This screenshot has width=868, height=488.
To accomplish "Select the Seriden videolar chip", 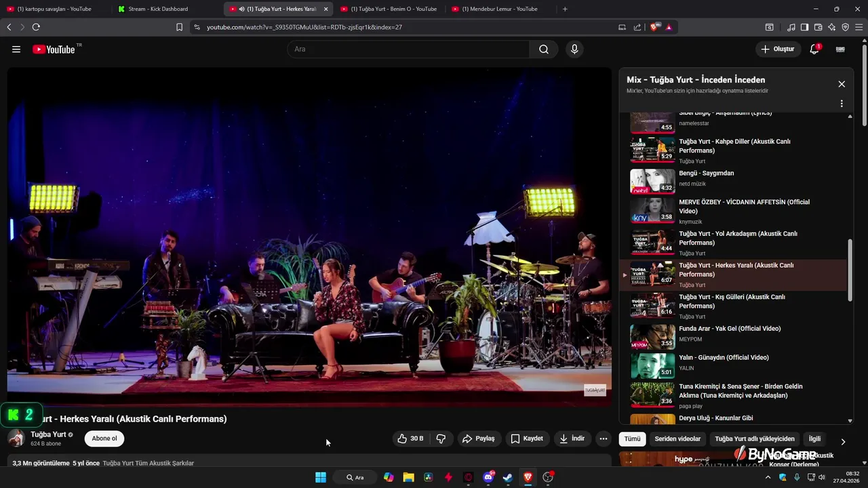I will pyautogui.click(x=677, y=439).
